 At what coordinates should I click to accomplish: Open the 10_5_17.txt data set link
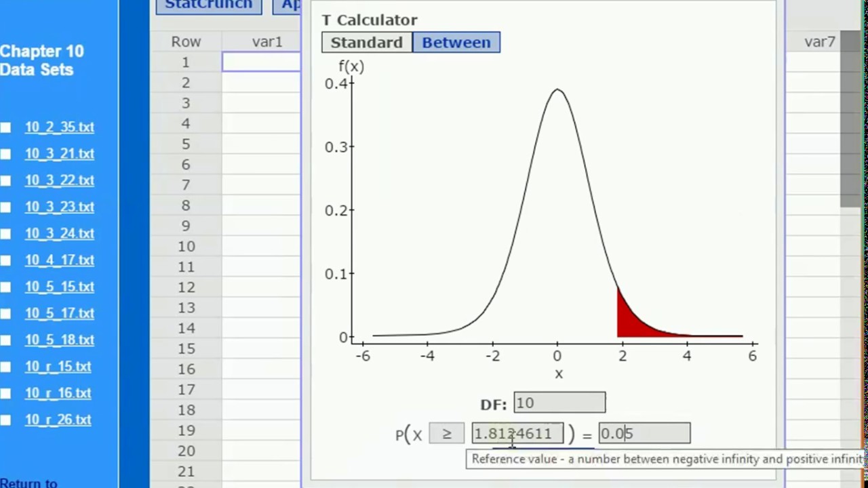click(x=60, y=312)
